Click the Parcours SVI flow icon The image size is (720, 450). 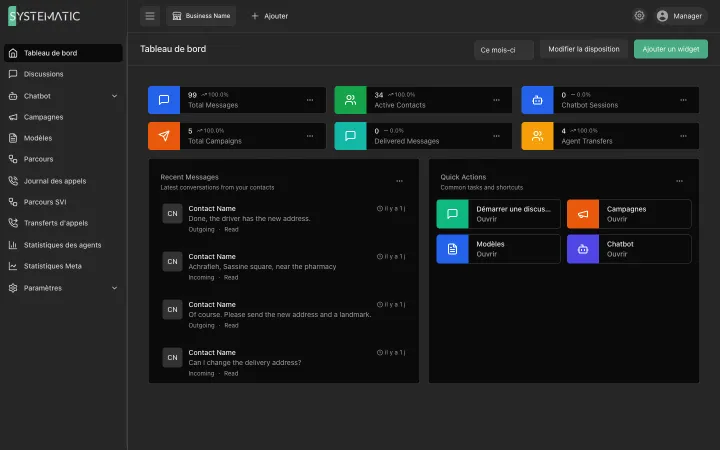click(x=13, y=202)
